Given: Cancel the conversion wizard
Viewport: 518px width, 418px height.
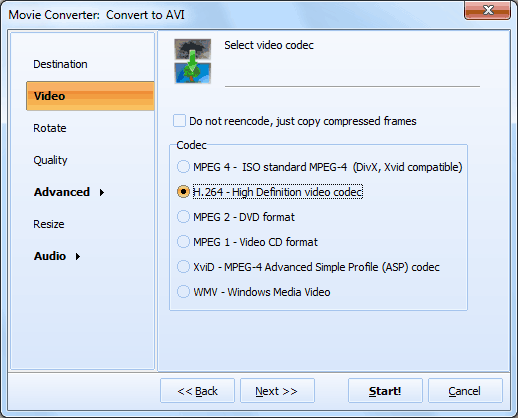Looking at the screenshot, I should click(465, 391).
